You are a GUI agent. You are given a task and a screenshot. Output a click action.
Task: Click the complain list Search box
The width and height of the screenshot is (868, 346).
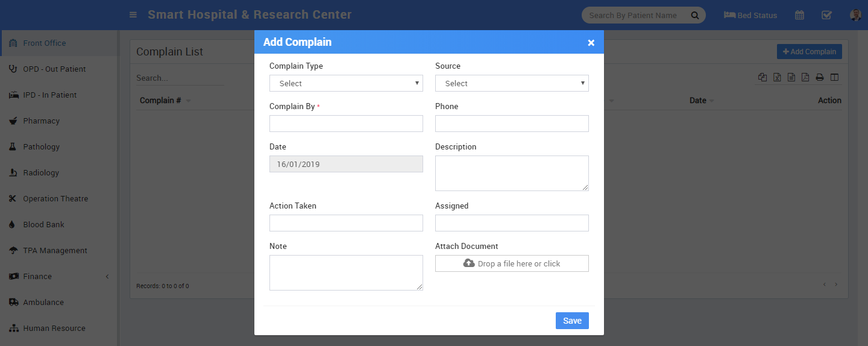[x=180, y=78]
